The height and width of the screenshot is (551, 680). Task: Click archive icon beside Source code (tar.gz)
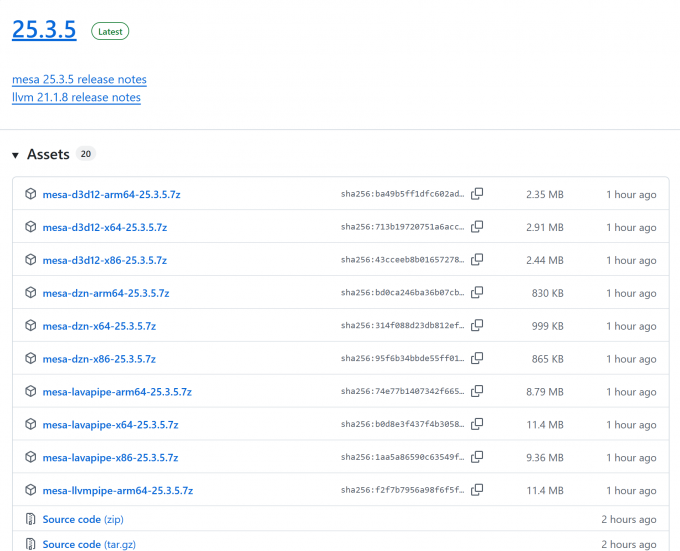30,544
